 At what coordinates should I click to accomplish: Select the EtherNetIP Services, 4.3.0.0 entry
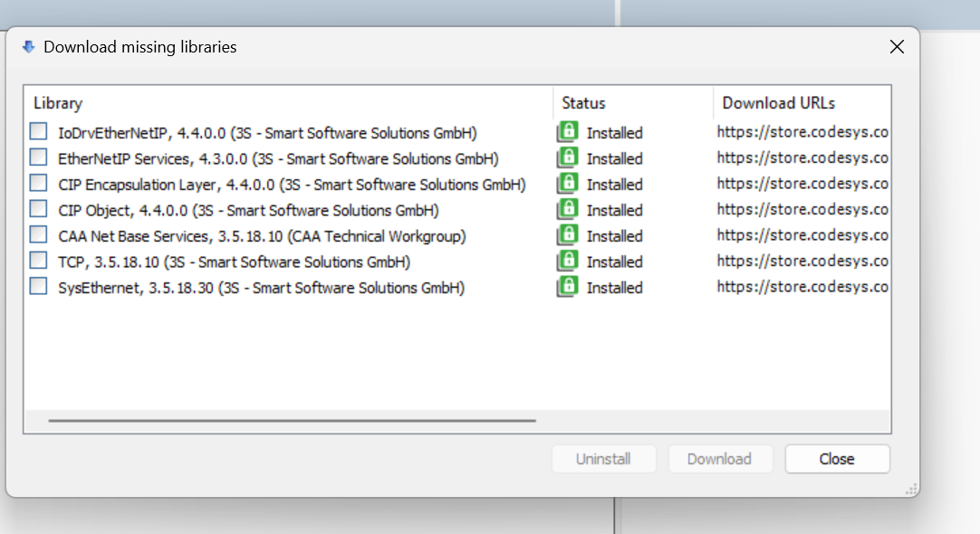[278, 158]
